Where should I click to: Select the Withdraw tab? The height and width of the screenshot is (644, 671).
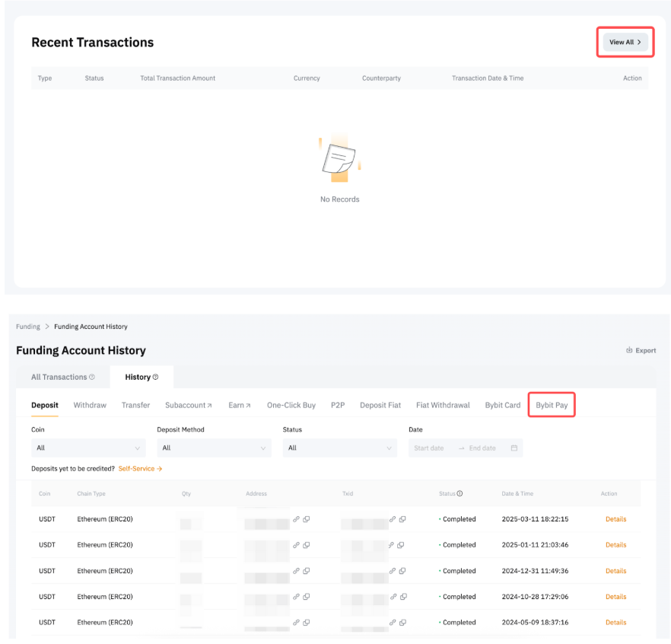tap(90, 405)
